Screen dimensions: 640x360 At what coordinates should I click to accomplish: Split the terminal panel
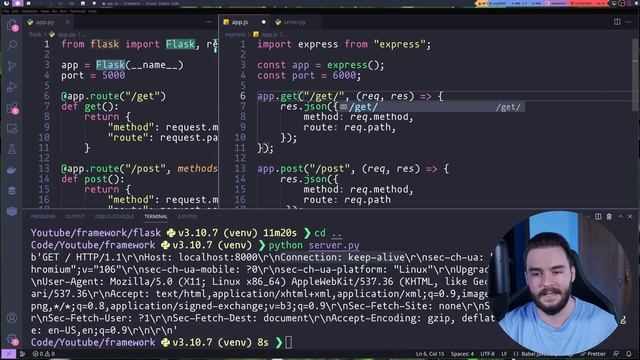pyautogui.click(x=598, y=217)
